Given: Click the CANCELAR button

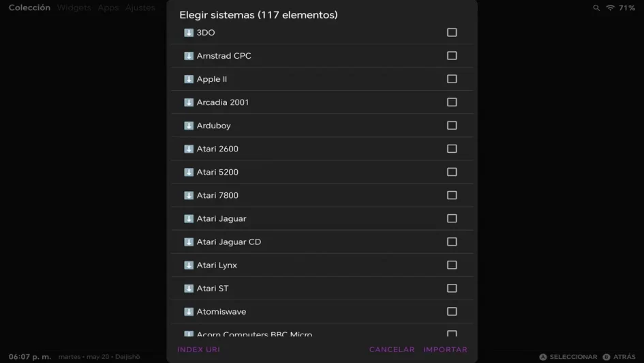Looking at the screenshot, I should [x=392, y=349].
